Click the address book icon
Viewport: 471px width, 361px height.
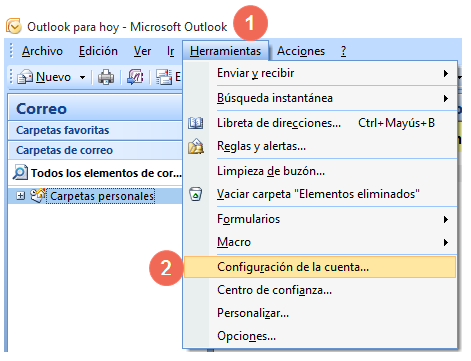(196, 123)
